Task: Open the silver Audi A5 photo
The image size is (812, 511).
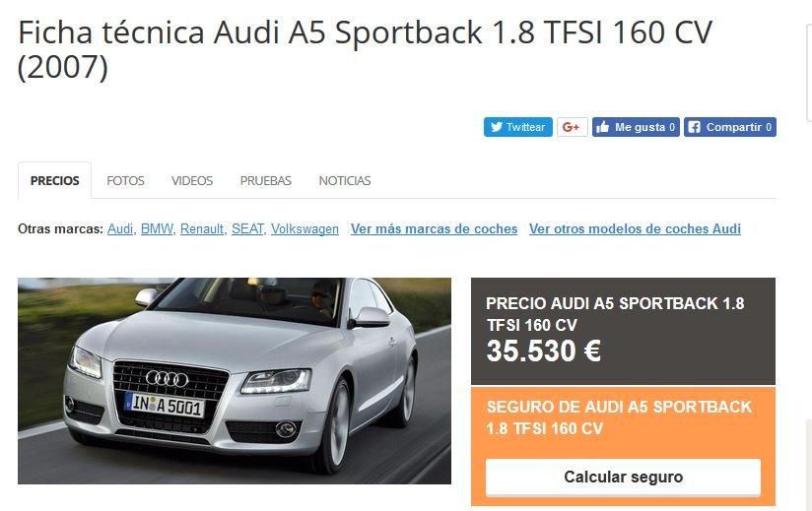Action: pyautogui.click(x=235, y=381)
